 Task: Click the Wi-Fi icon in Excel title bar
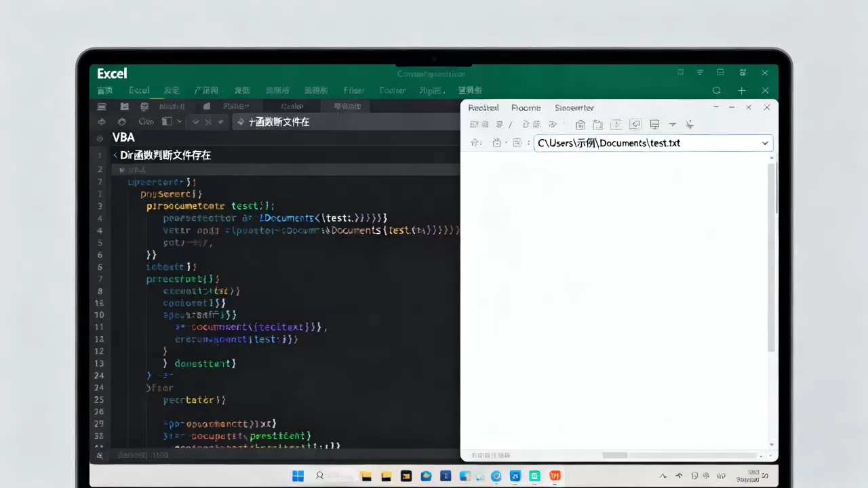(x=700, y=73)
